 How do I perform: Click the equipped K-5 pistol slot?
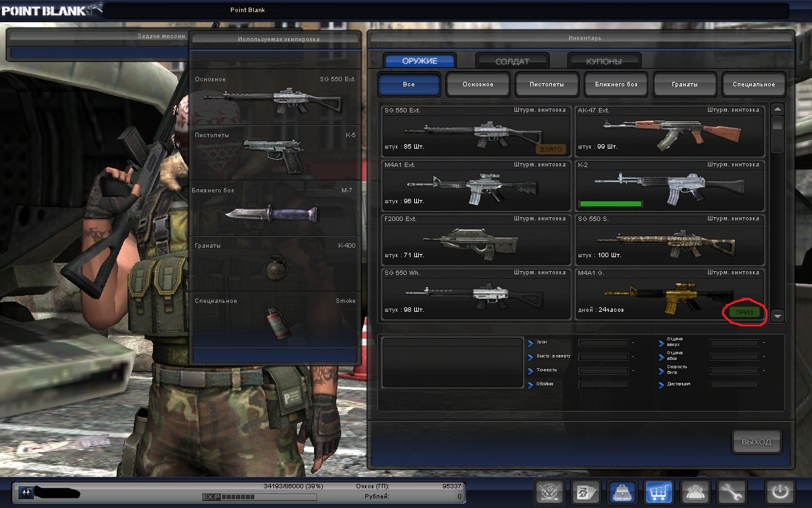pos(275,152)
